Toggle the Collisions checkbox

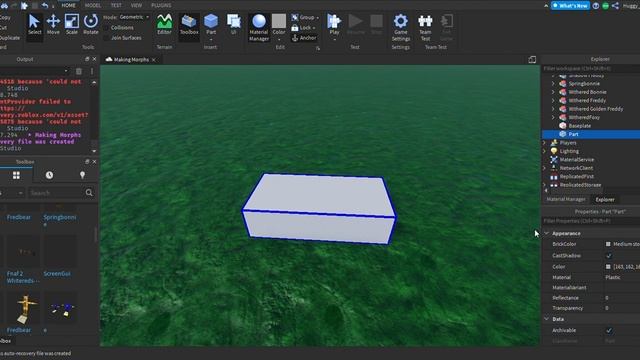click(x=107, y=28)
